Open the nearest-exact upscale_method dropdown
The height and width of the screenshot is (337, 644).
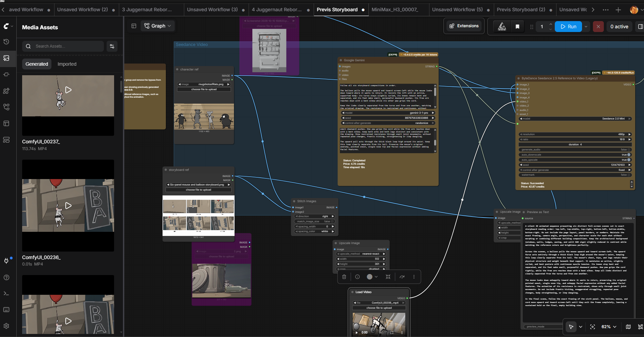pyautogui.click(x=361, y=254)
